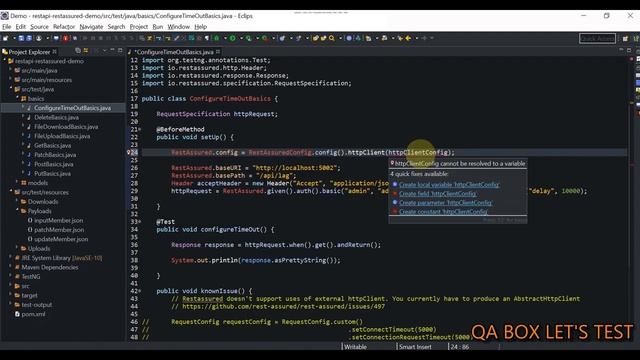Collapse the setUp method on line 21
This screenshot has width=640, height=360.
click(x=140, y=129)
